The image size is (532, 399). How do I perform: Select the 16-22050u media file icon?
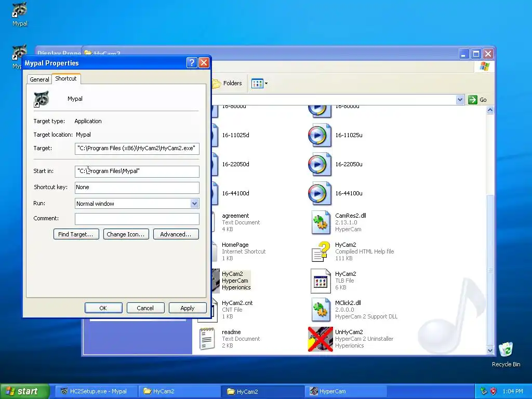pyautogui.click(x=320, y=164)
